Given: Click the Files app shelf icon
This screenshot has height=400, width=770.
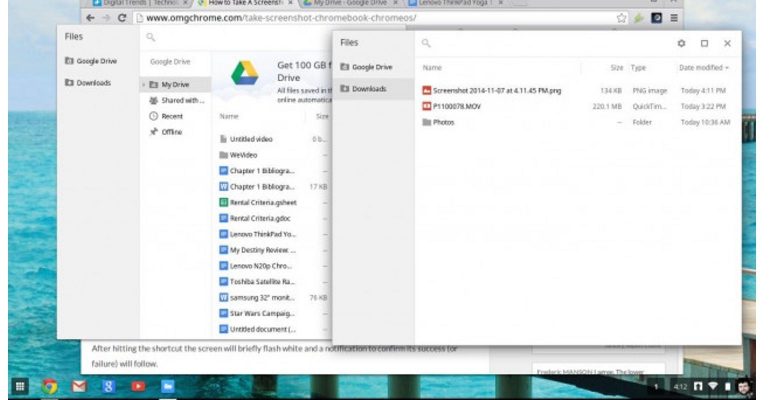Looking at the screenshot, I should (168, 386).
